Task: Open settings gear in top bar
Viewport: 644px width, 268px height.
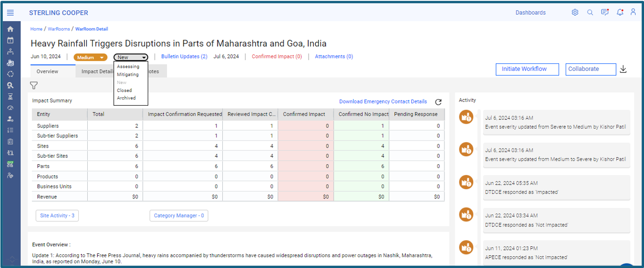Action: pyautogui.click(x=575, y=13)
